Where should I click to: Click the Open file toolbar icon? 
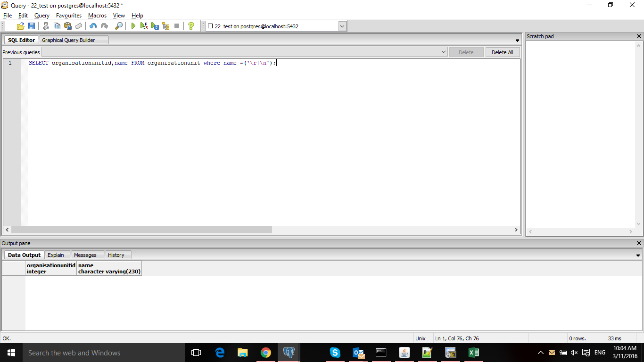point(21,26)
